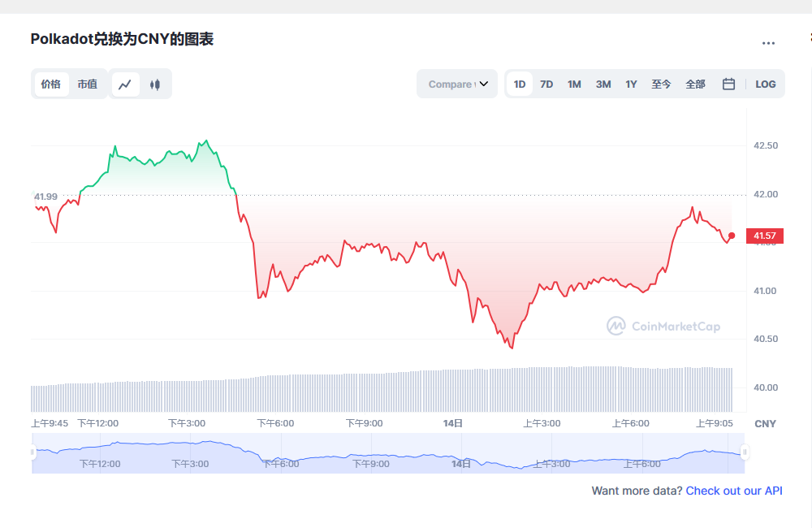The width and height of the screenshot is (812, 528).
Task: Click the Want more data? text
Action: pyautogui.click(x=637, y=491)
